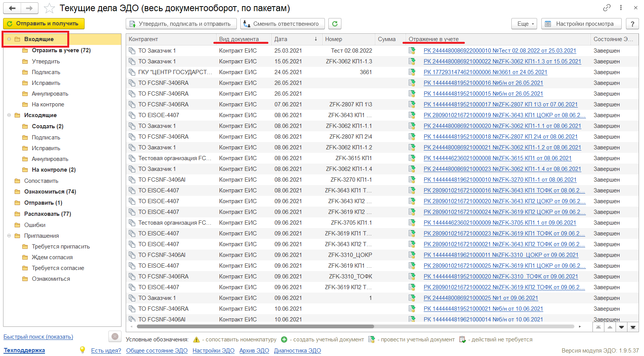Click the green refresh list icon

(x=335, y=24)
